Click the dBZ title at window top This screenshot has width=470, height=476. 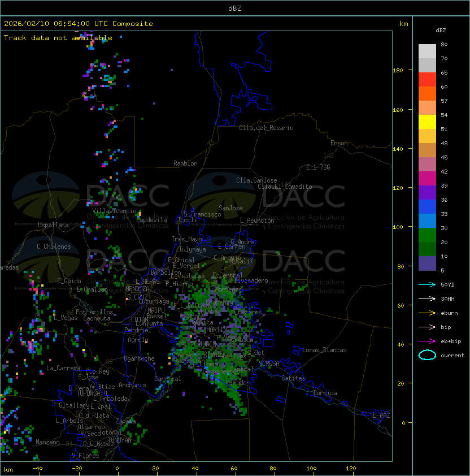[235, 8]
